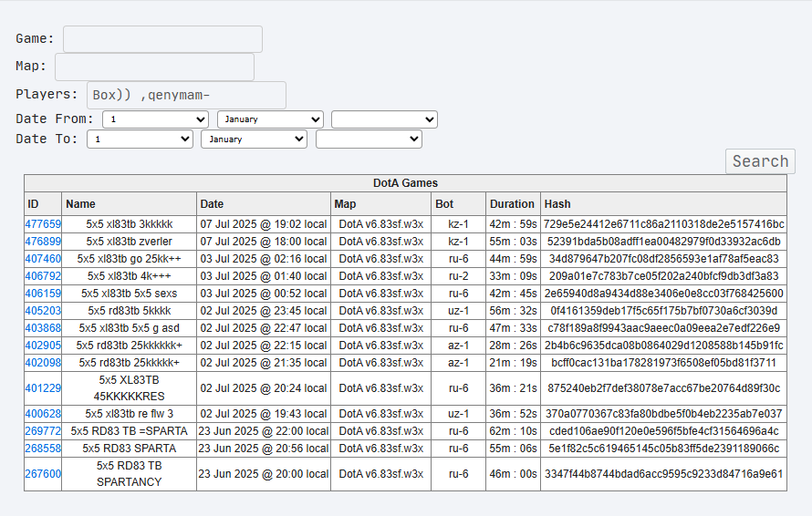
Task: Click the ID column header
Action: (x=43, y=204)
